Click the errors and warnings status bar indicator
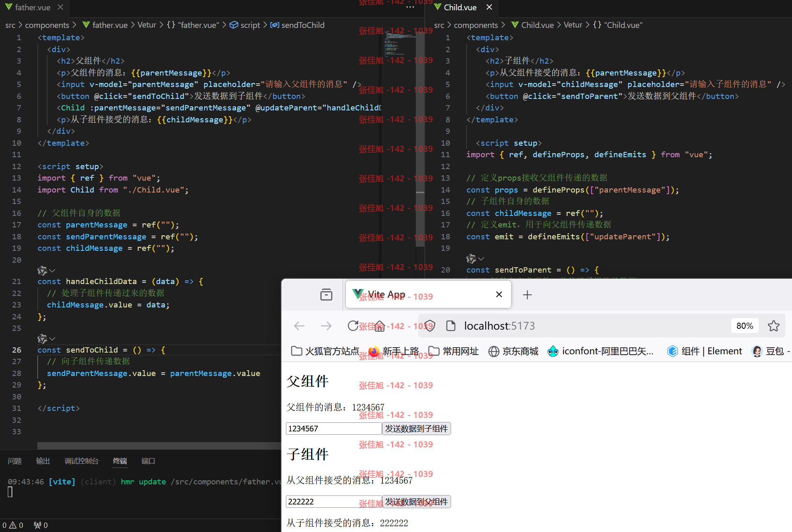This screenshot has width=792, height=532. (x=13, y=525)
